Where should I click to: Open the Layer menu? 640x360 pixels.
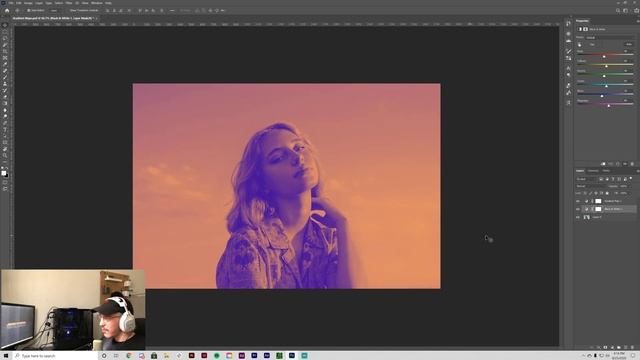39,3
